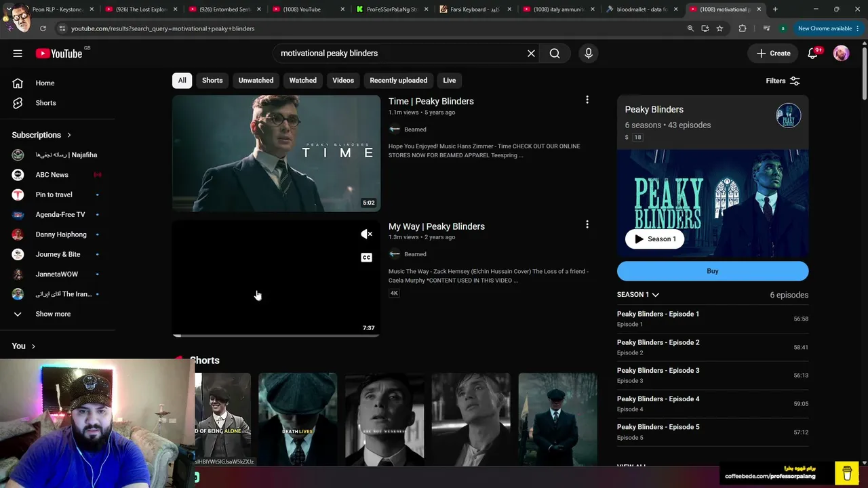Clear the search query with the X

click(531, 54)
